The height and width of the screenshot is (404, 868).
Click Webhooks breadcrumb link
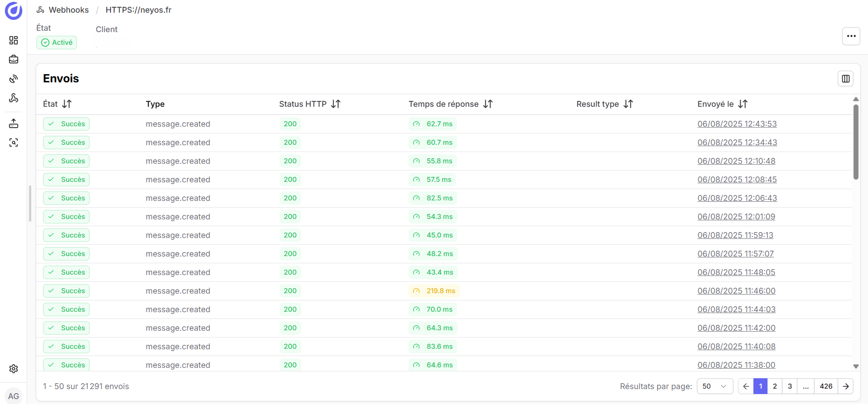68,10
